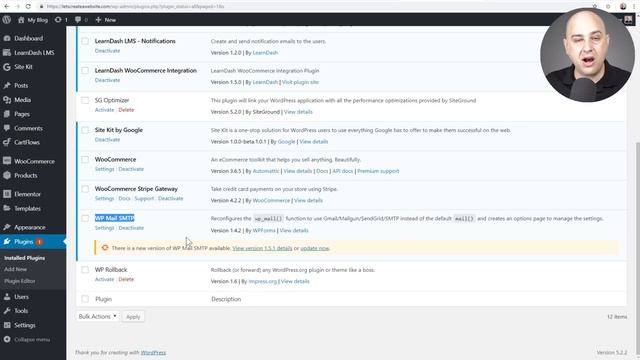Open WooCommerce API docs link
This screenshot has height=360, width=640.
342,171
